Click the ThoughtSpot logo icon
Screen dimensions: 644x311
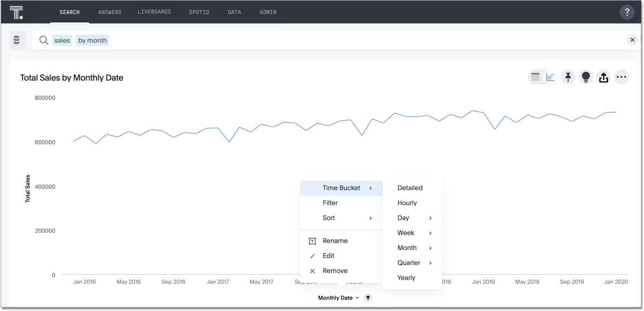click(x=16, y=12)
